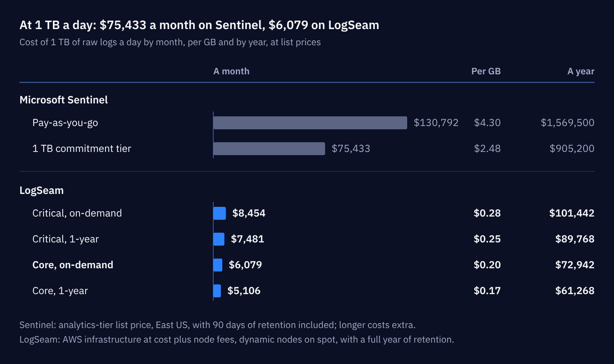
Task: Select the footnote starting "LogSeam: AWS infrastructure at cost"
Action: pyautogui.click(x=237, y=340)
